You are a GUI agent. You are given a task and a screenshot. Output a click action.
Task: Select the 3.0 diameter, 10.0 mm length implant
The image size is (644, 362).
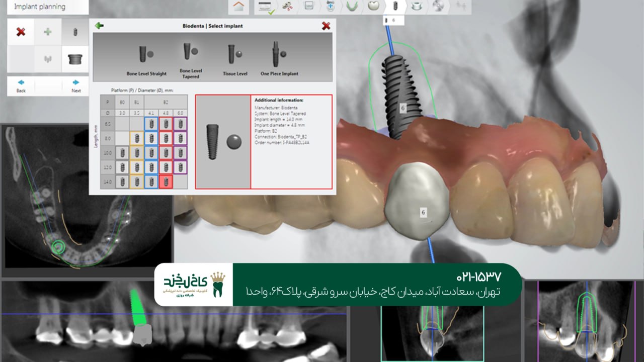121,153
